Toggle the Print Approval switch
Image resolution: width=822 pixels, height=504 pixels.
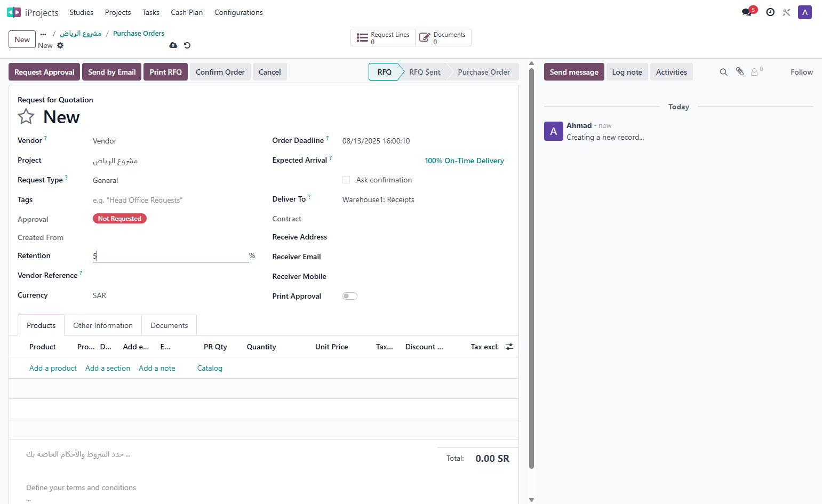[350, 296]
